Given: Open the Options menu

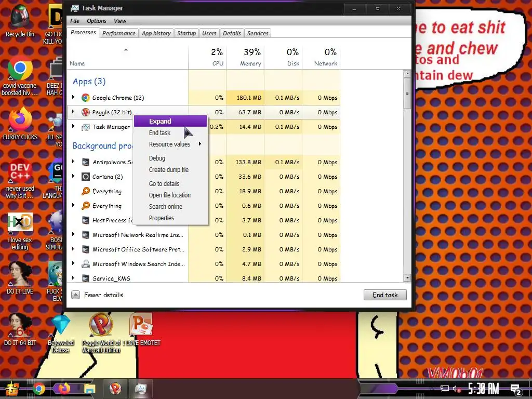Looking at the screenshot, I should (x=96, y=21).
